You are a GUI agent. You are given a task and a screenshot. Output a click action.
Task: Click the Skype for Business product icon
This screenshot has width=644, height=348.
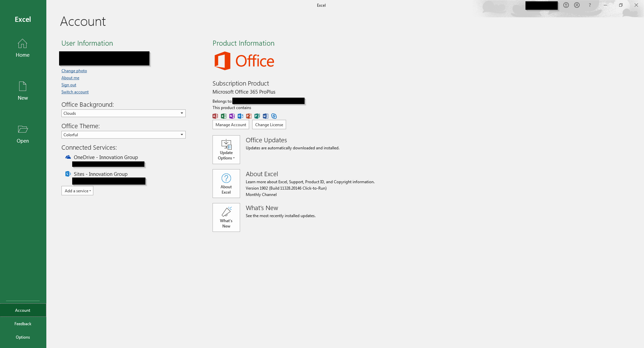(274, 116)
